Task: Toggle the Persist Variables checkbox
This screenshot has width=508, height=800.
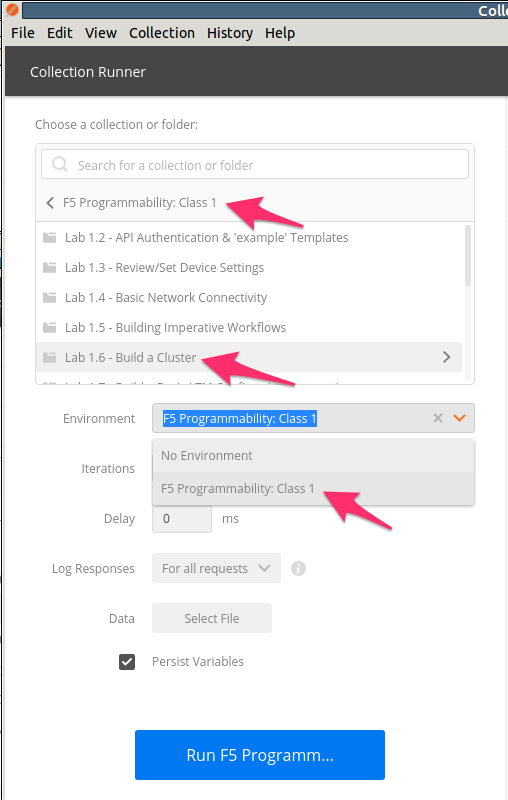Action: tap(127, 662)
